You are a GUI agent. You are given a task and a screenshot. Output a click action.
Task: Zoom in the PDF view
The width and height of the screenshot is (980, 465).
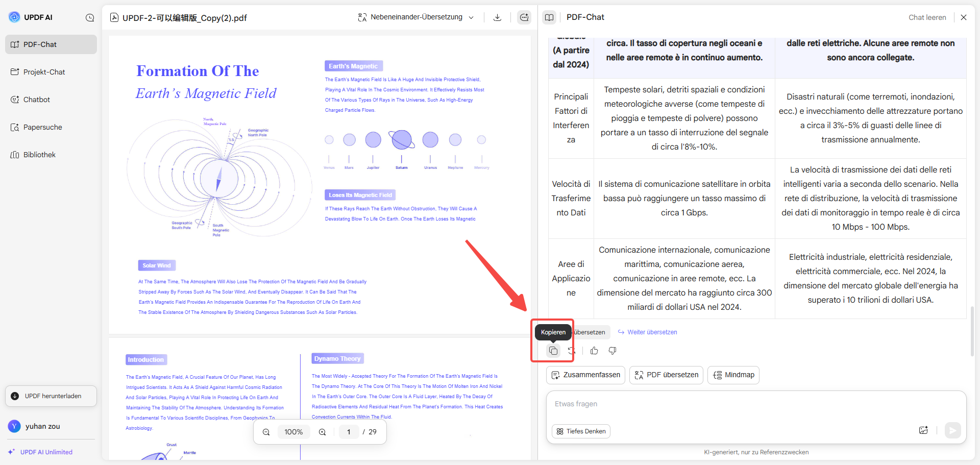(x=323, y=432)
